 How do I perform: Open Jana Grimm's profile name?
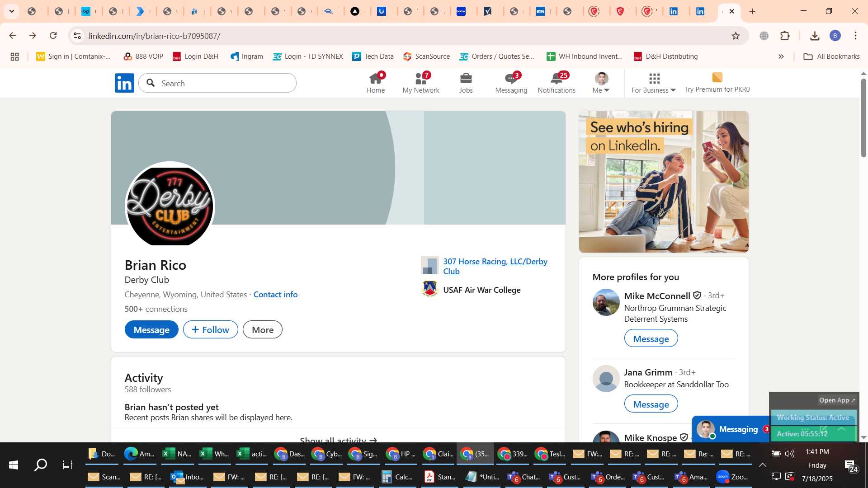point(648,372)
